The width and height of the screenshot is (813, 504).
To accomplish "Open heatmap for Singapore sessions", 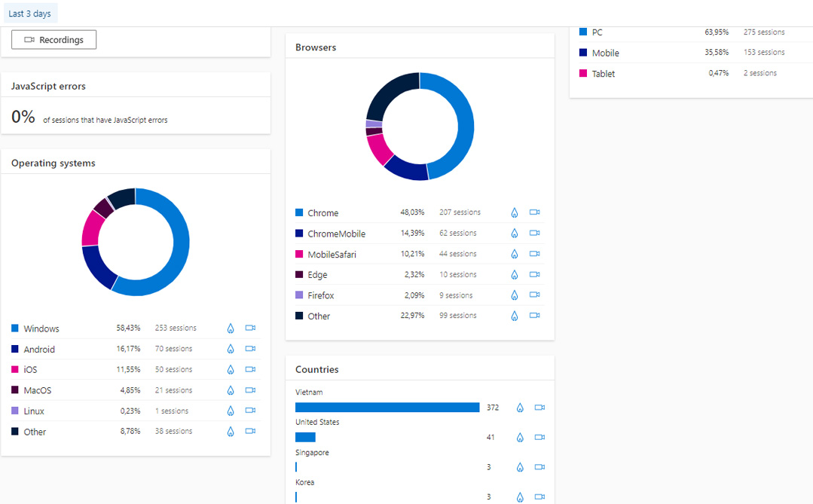I will 520,467.
